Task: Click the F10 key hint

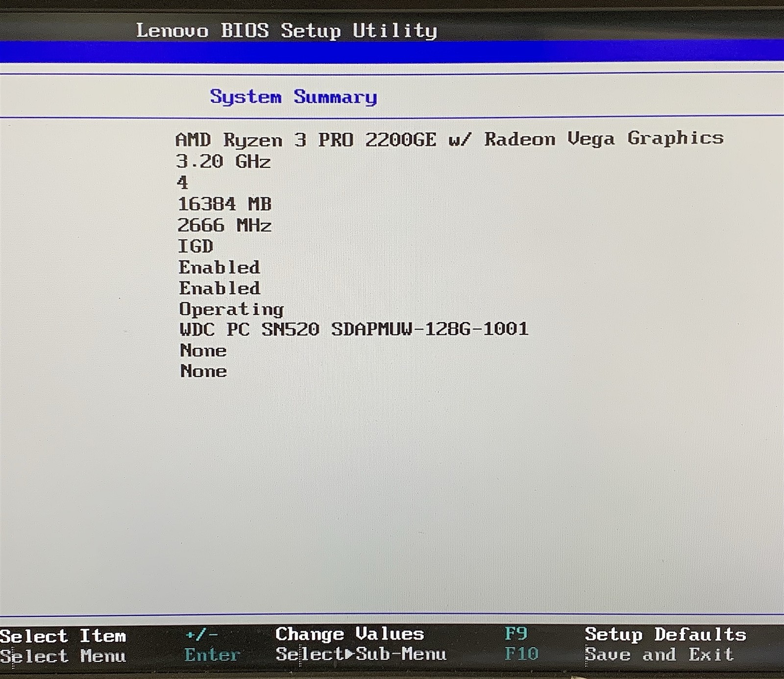Action: pyautogui.click(x=521, y=654)
